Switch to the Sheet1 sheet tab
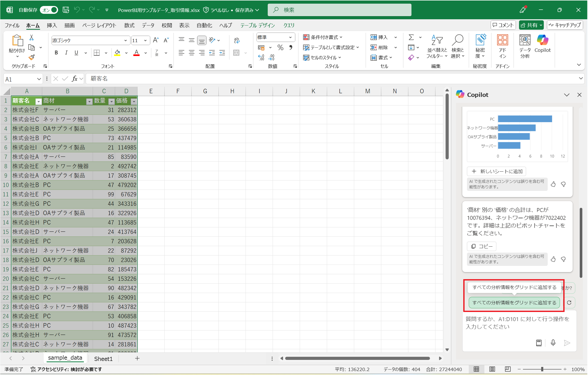Screen dimensions: 588x375 [x=103, y=359]
